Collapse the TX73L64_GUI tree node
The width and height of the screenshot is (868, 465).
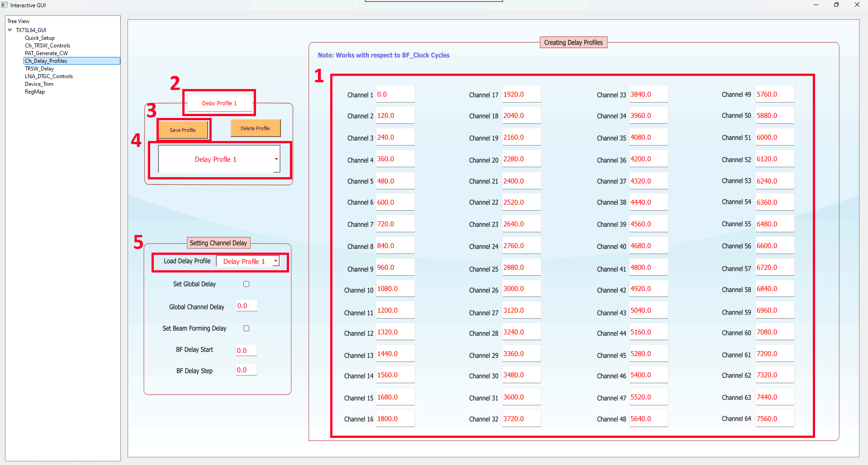tap(10, 30)
